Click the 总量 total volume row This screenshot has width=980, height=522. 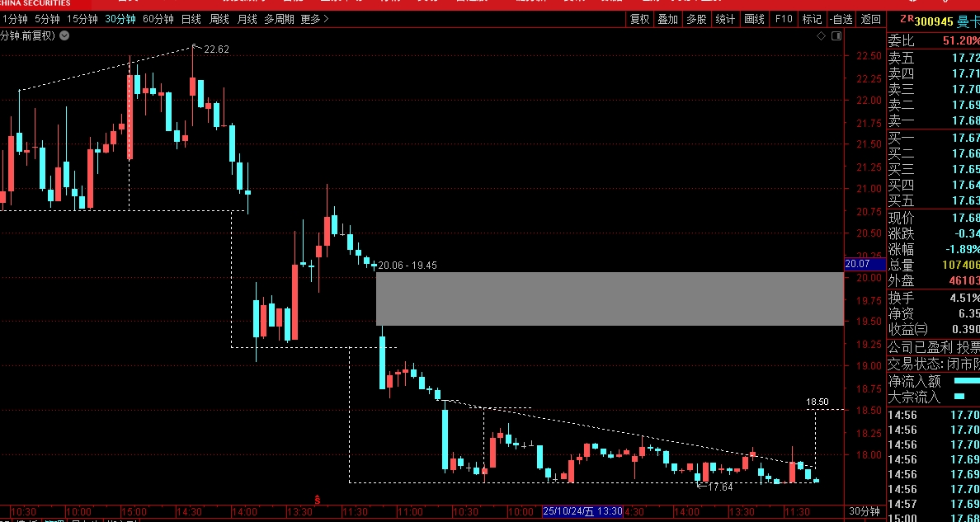[x=934, y=265]
